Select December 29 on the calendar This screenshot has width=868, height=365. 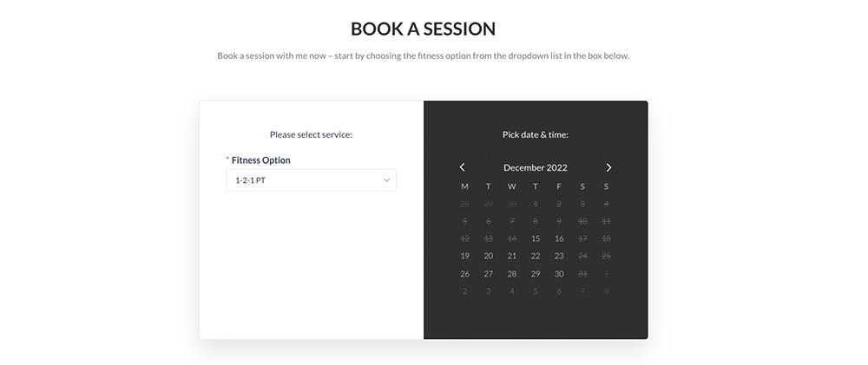(536, 273)
